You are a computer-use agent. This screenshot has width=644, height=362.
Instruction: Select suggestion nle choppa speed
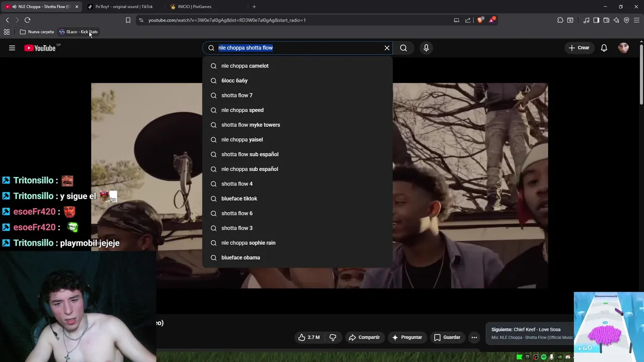tap(297, 110)
